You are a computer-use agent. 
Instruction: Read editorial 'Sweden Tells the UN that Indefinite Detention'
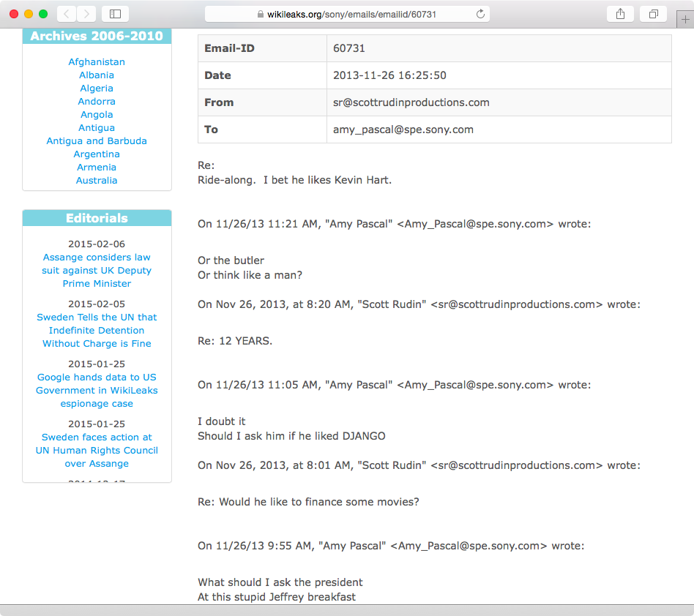click(97, 331)
